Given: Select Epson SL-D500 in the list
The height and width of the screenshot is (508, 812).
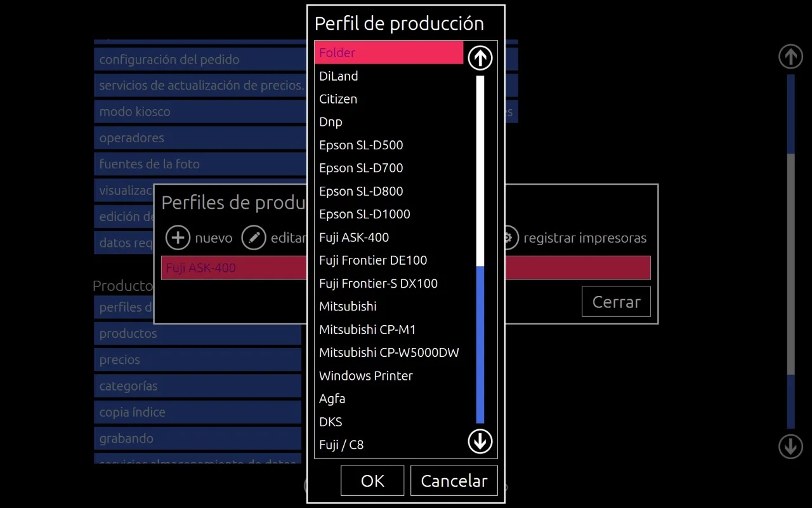Looking at the screenshot, I should (389, 145).
